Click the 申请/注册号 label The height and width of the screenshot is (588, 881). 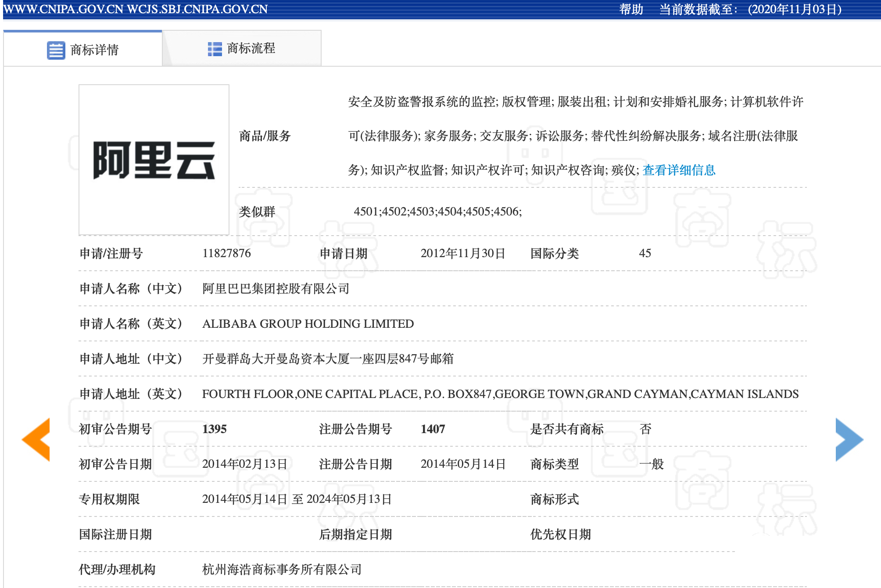(111, 253)
